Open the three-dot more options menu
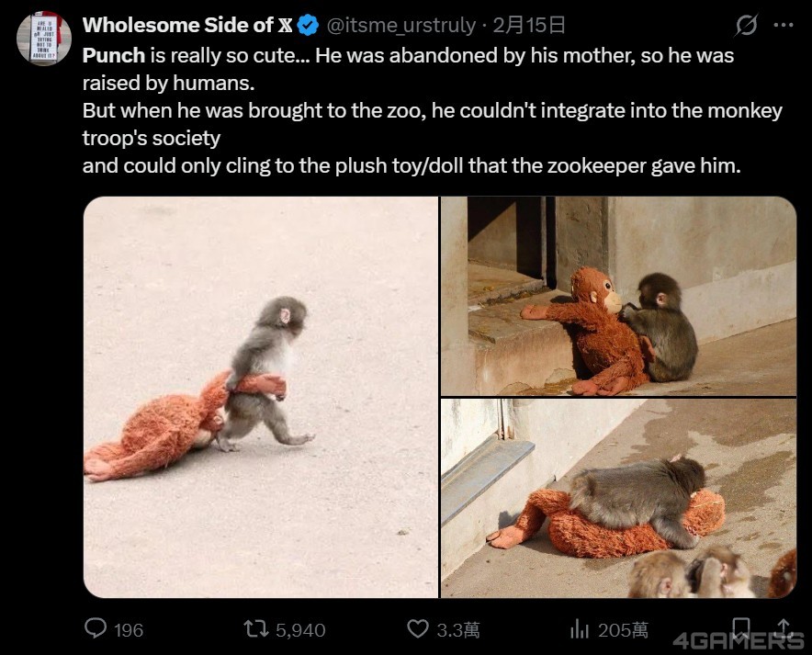Screen dimensions: 812x655 click(x=783, y=25)
